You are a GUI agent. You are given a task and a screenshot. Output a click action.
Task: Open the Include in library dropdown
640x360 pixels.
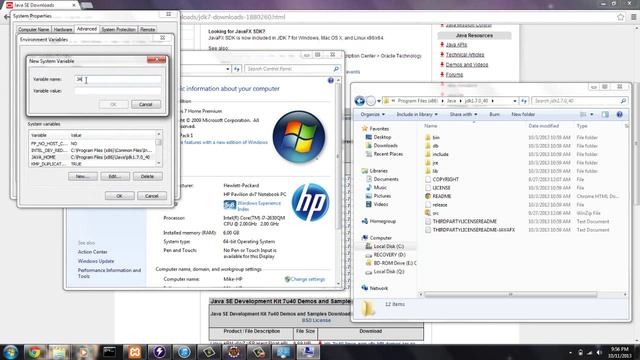417,115
